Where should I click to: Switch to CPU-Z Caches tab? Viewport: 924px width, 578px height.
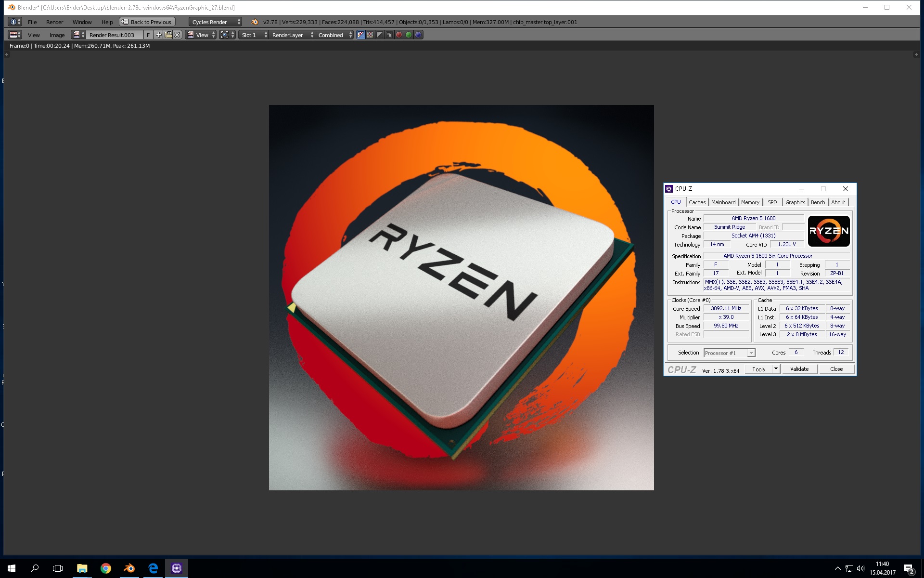coord(697,202)
